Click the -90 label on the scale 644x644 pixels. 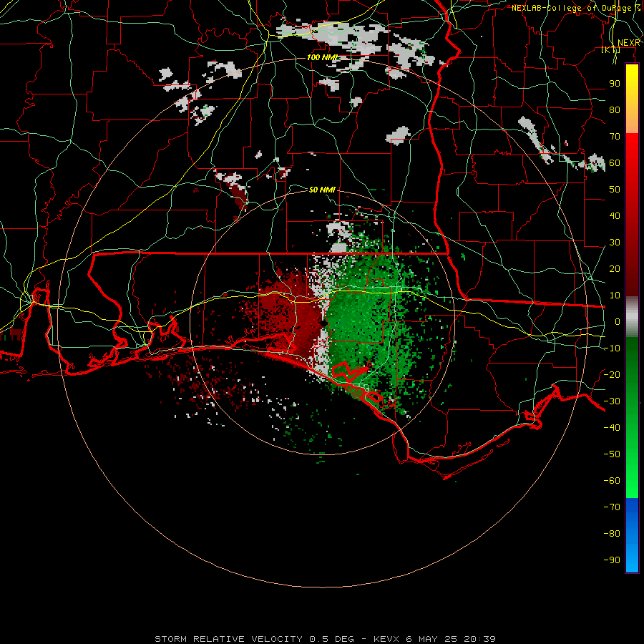point(612,560)
